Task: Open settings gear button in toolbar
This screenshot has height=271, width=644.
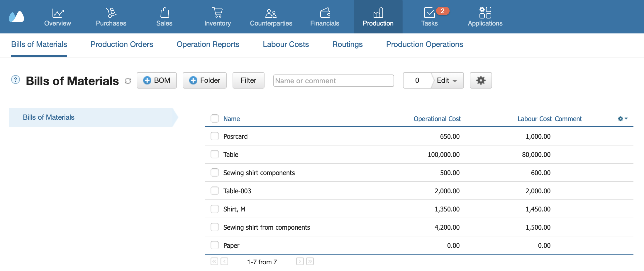Action: click(481, 80)
